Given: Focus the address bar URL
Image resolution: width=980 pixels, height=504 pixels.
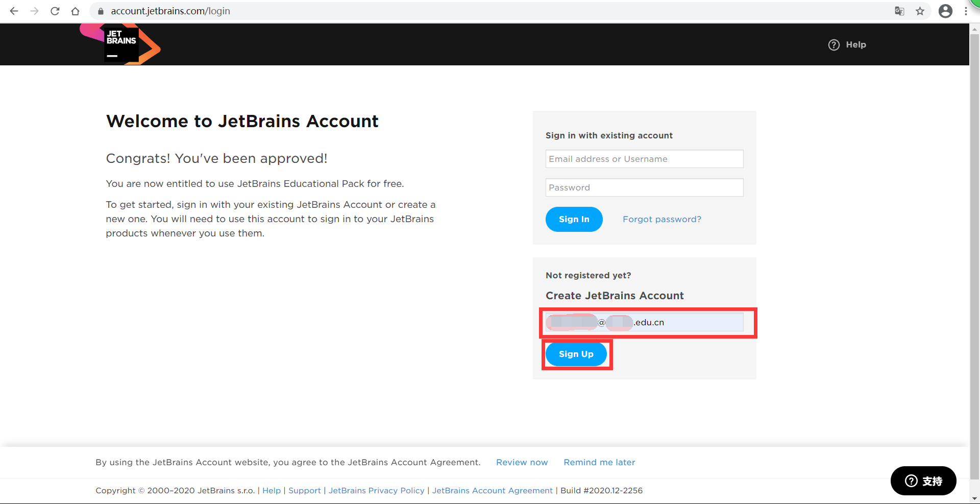Looking at the screenshot, I should (170, 11).
